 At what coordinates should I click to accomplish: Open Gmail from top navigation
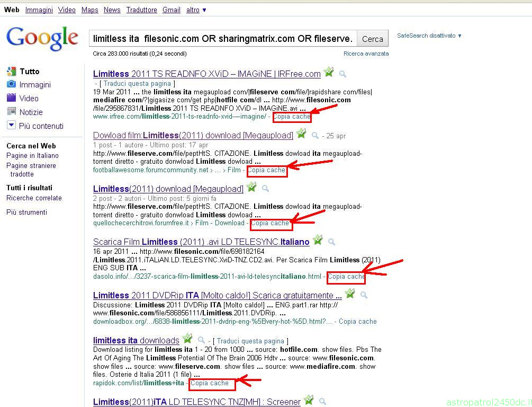[172, 10]
